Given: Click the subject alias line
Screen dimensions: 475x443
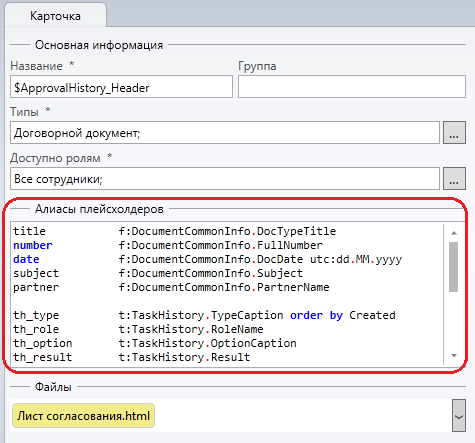Looking at the screenshot, I should pos(158,273).
